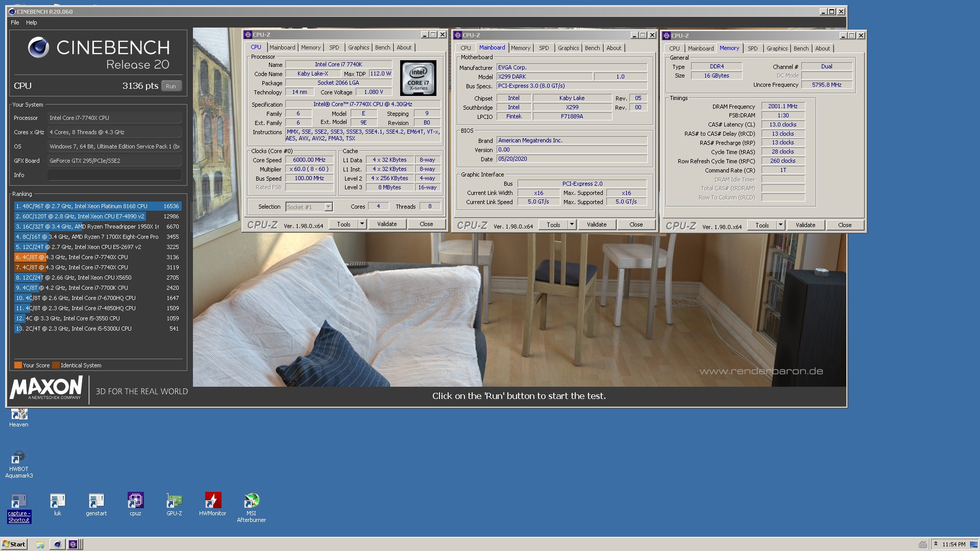Screen dimensions: 980x551
Task: Click the Uncore Frequency 5795.8 MHz value
Action: coord(827,85)
